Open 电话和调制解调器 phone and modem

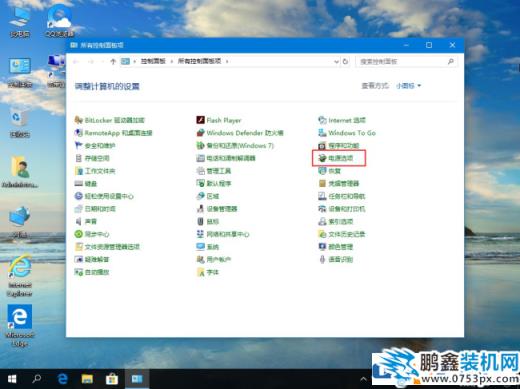(x=226, y=158)
